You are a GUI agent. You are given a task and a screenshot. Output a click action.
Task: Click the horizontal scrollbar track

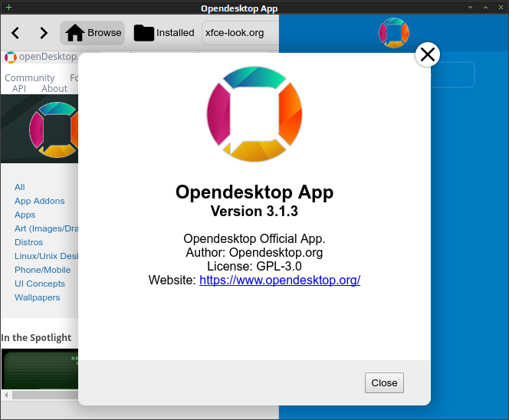[x=45, y=395]
